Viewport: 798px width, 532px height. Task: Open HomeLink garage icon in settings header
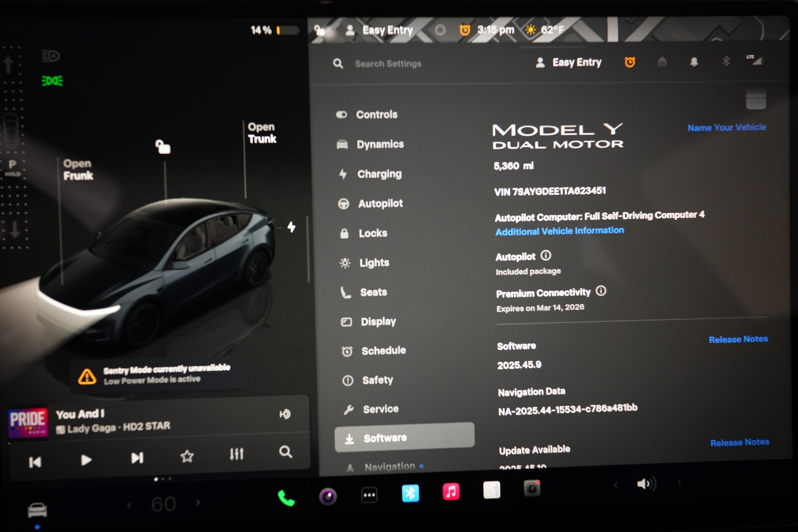coord(662,62)
